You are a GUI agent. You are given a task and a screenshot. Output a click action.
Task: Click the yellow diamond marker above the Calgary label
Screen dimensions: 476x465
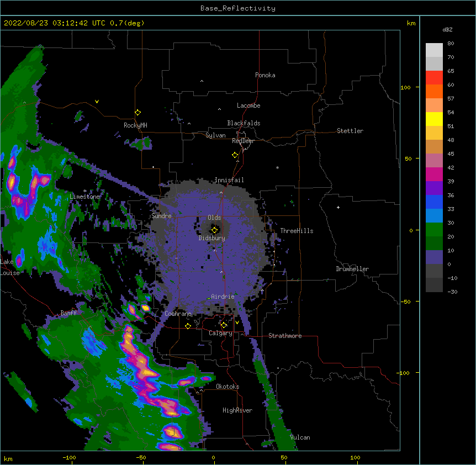click(x=224, y=325)
